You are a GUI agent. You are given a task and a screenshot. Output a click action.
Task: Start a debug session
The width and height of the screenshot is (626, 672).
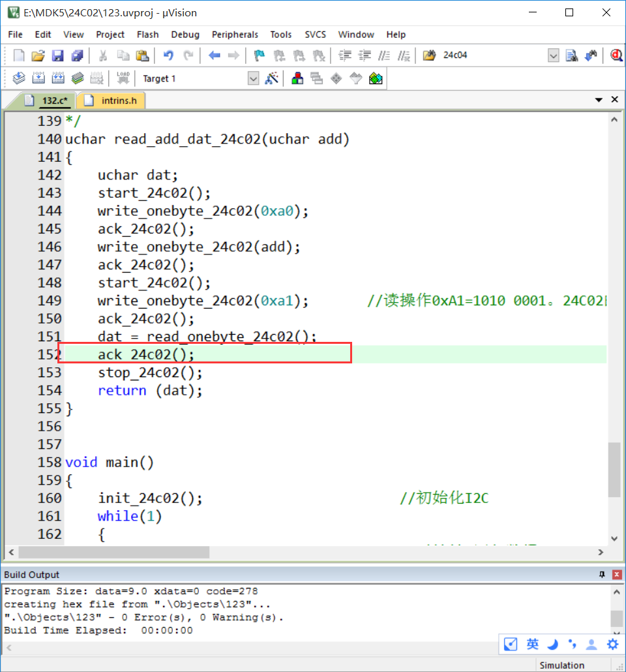(616, 55)
